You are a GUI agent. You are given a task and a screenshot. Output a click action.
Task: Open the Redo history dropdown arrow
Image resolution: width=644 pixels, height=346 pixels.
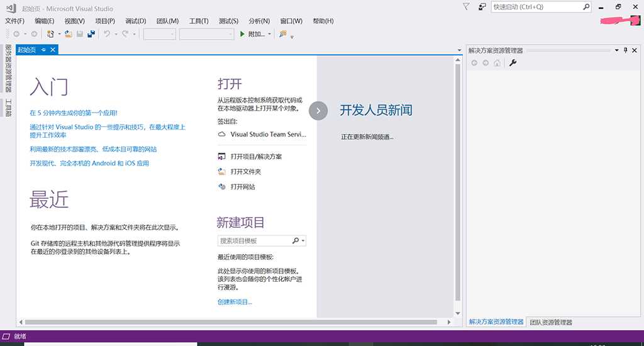(135, 34)
